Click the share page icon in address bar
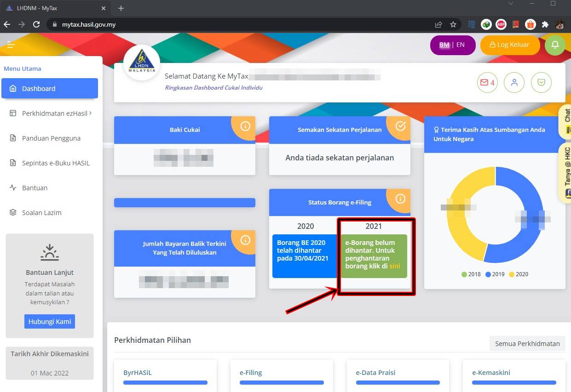Screen dimensions: 571x392 point(438,24)
